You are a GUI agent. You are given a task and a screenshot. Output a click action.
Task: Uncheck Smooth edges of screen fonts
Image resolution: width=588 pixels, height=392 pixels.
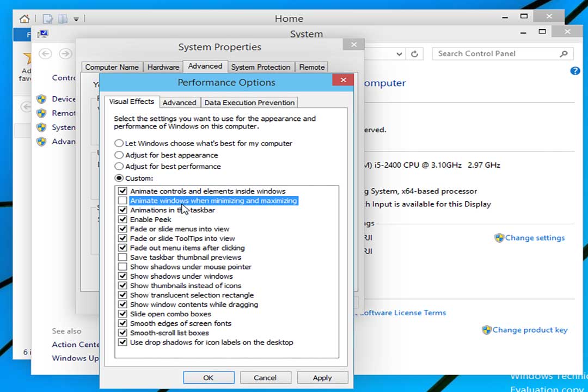click(x=122, y=323)
